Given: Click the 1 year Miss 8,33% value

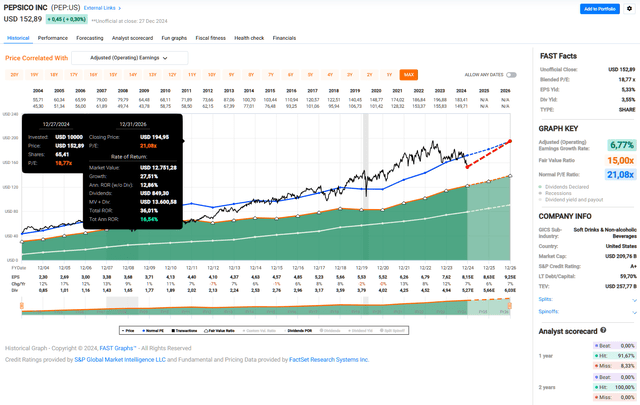Looking at the screenshot, I should [628, 366].
